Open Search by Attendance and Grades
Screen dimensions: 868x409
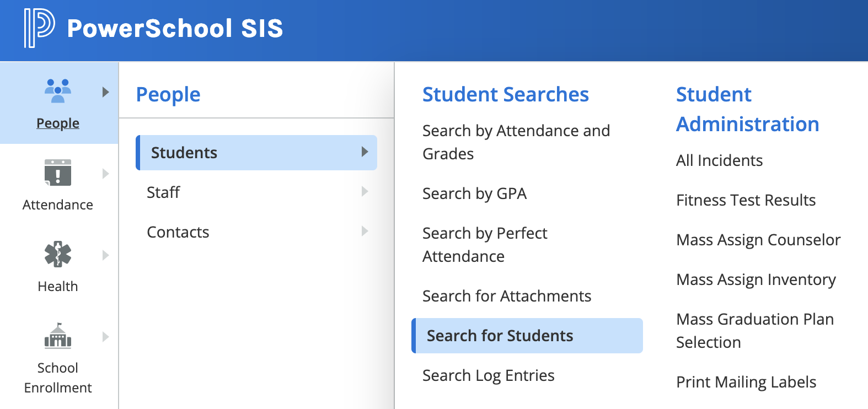[x=516, y=142]
